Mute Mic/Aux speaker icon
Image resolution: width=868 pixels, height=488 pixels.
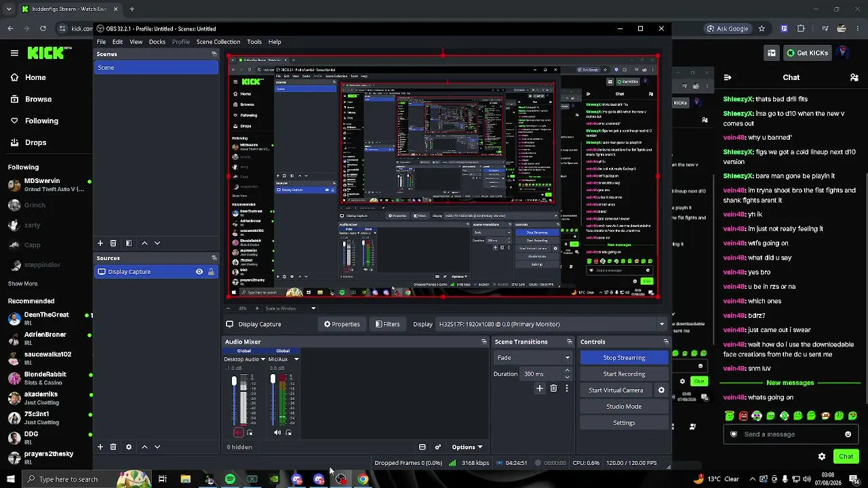tap(277, 432)
